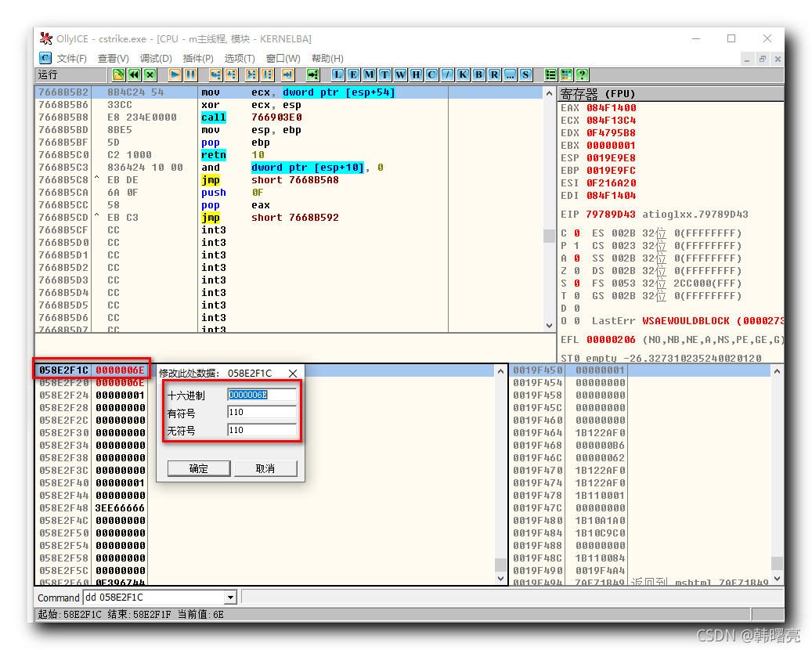The height and width of the screenshot is (650, 812).
Task: Click disassembly pane scroll up arrow
Action: coord(549,93)
